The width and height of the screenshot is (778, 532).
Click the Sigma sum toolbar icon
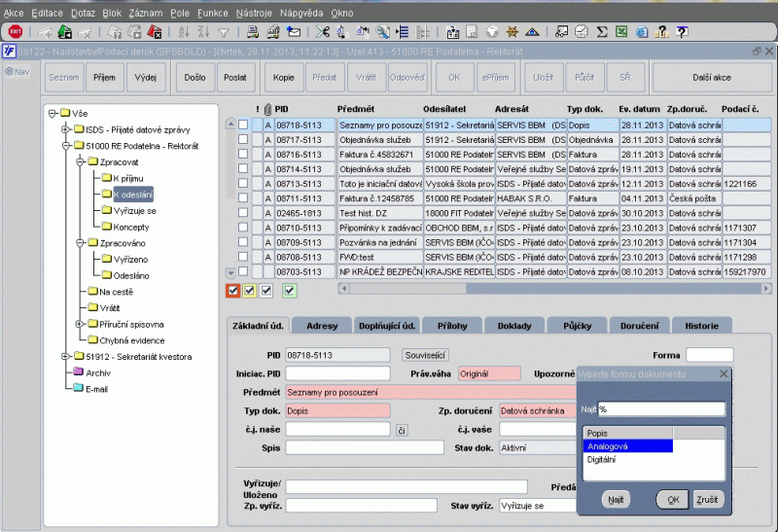coord(601,32)
